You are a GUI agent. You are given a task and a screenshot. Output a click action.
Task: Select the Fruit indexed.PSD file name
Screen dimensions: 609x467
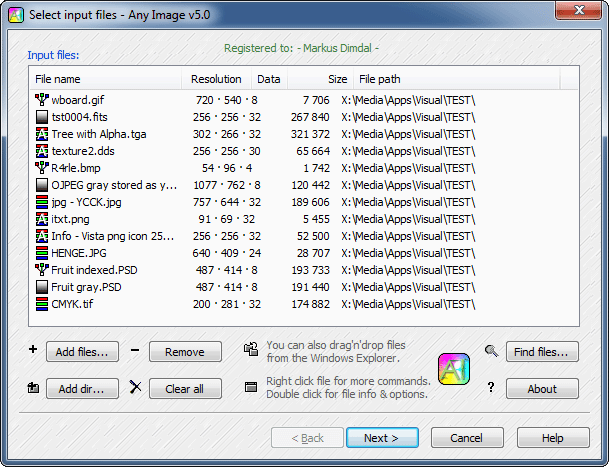coord(94,270)
